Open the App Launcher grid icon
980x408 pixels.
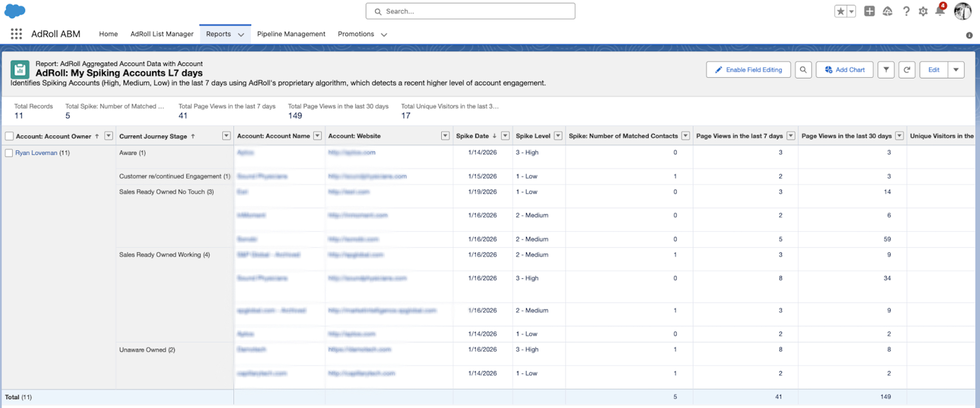coord(16,34)
